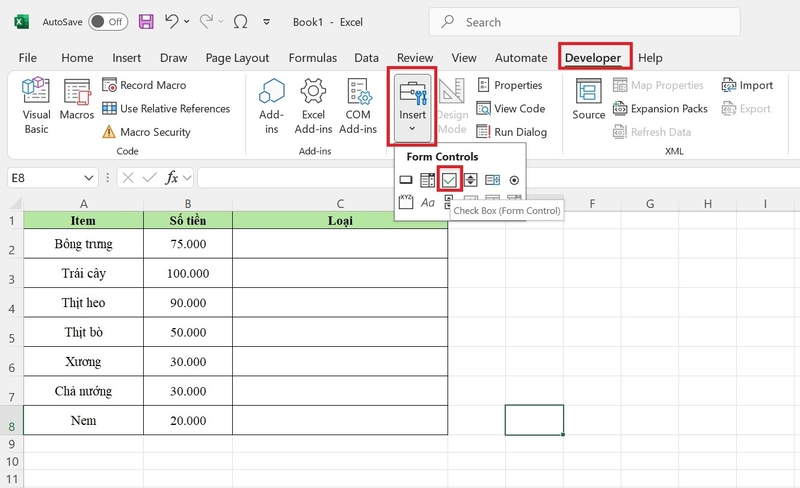
Task: Switch to the Formulas tab
Action: [x=313, y=58]
